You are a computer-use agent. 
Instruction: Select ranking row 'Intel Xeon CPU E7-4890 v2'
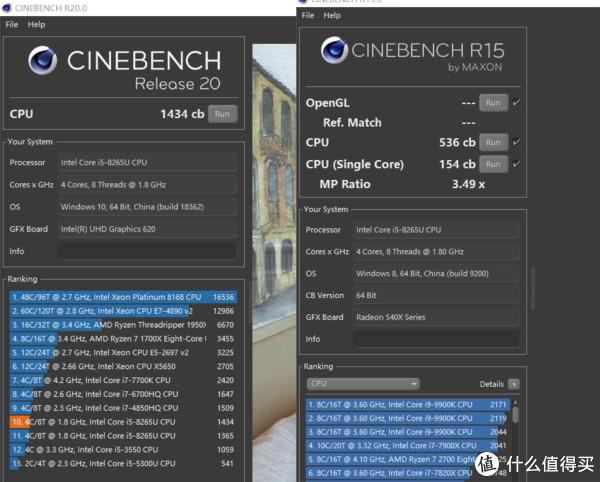[x=123, y=311]
